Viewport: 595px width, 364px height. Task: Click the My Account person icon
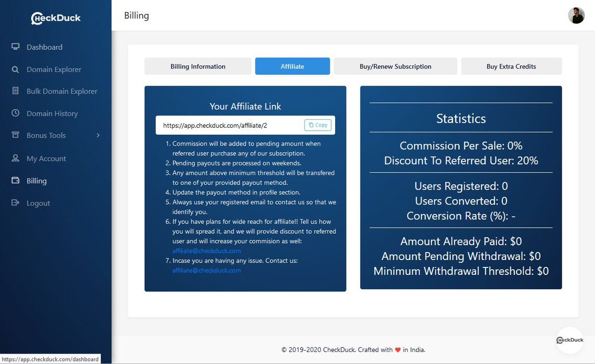point(15,158)
